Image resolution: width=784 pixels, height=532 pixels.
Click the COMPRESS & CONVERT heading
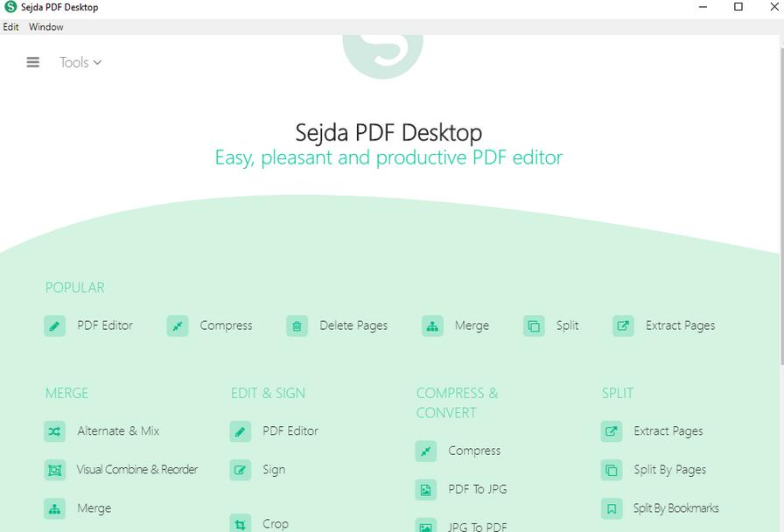(x=458, y=403)
